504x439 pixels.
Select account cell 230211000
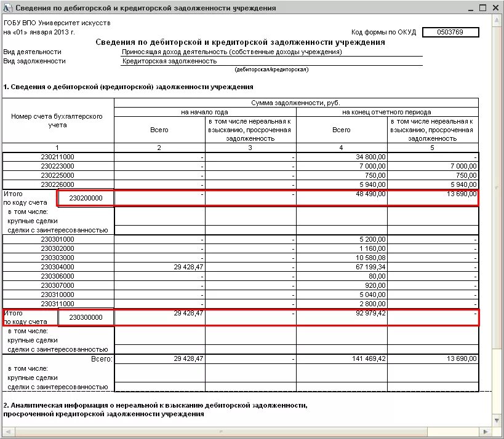tap(58, 157)
